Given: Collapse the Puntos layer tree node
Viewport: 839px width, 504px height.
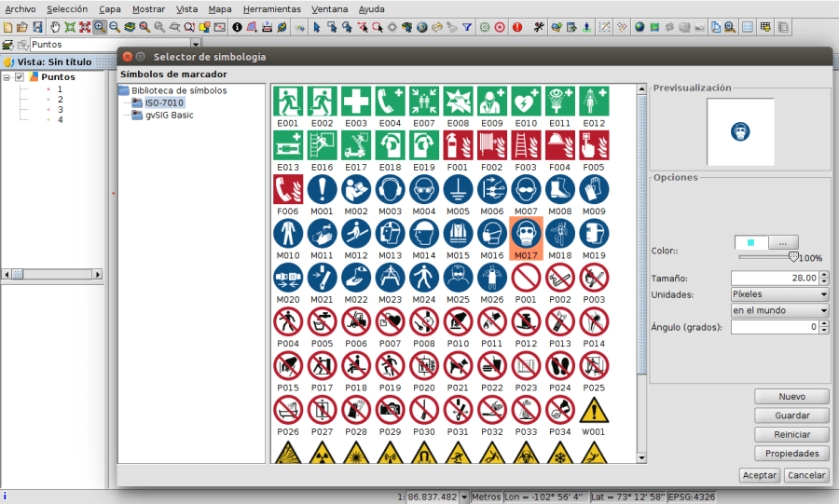Looking at the screenshot, I should (7, 77).
